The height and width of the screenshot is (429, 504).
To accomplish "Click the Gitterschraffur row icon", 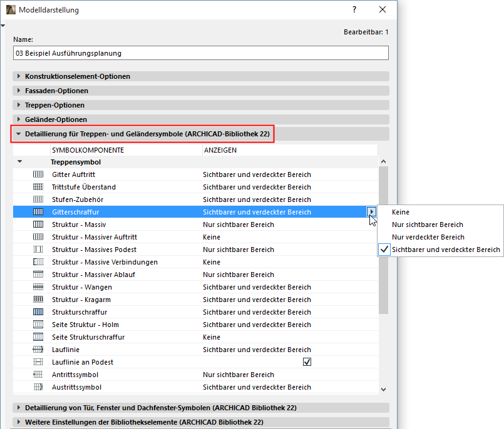I will pyautogui.click(x=38, y=212).
